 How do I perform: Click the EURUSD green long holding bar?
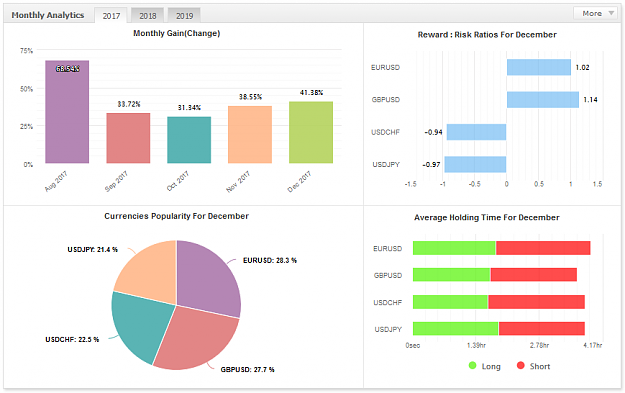point(454,248)
